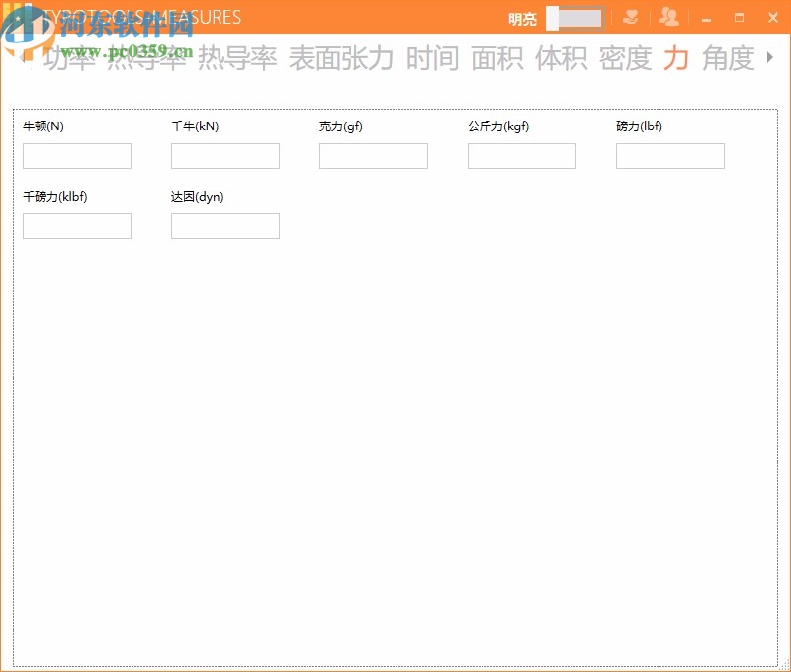The height and width of the screenshot is (672, 791).
Task: Select the 面积 tab
Action: 497,58
